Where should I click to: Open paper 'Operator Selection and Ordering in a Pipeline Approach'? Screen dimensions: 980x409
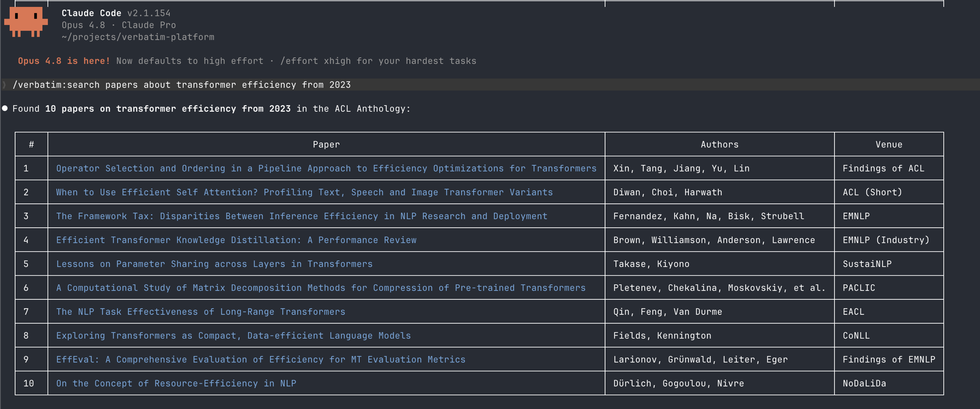coord(326,168)
